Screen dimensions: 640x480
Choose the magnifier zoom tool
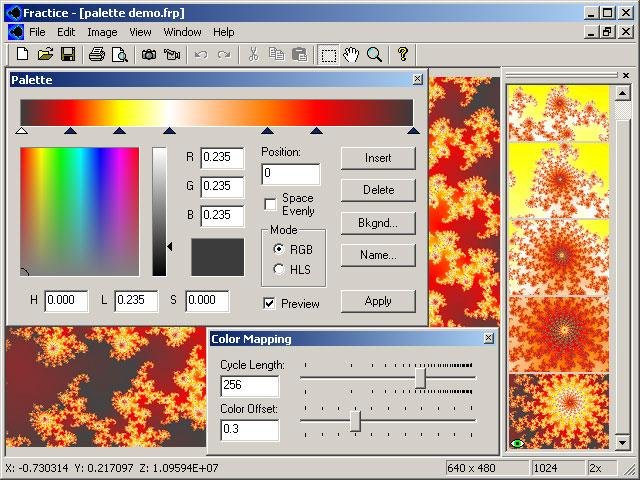click(374, 54)
